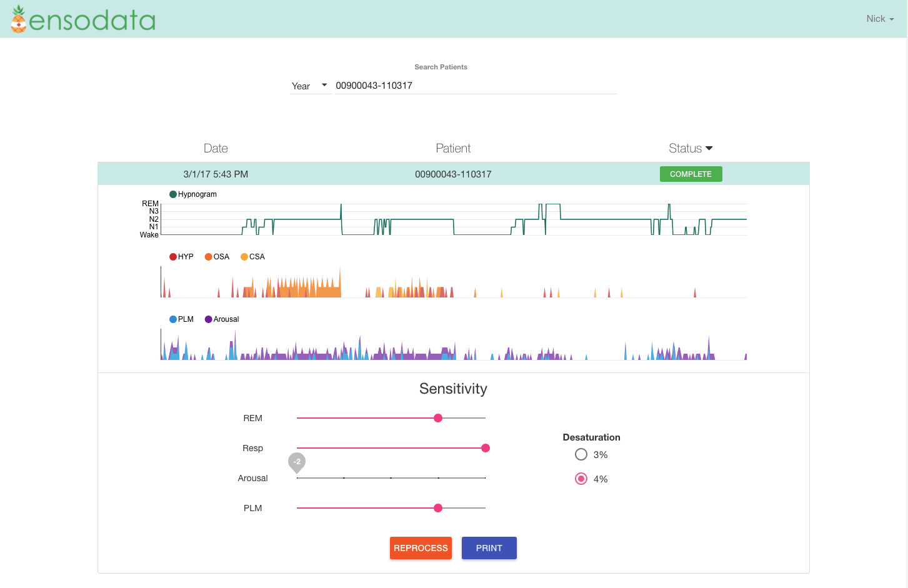Select the 4% desaturation option
908x588 pixels.
pyautogui.click(x=581, y=479)
